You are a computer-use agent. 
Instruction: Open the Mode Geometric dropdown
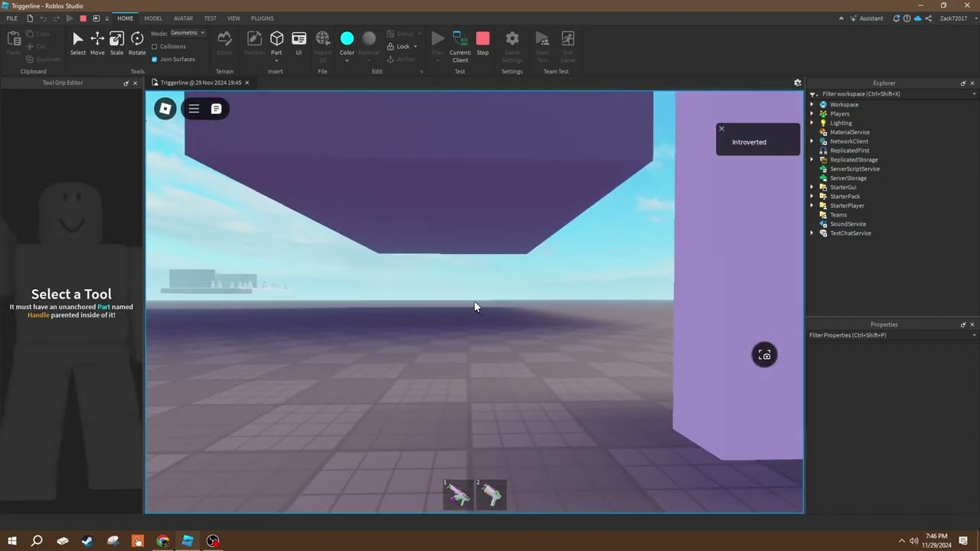click(188, 33)
